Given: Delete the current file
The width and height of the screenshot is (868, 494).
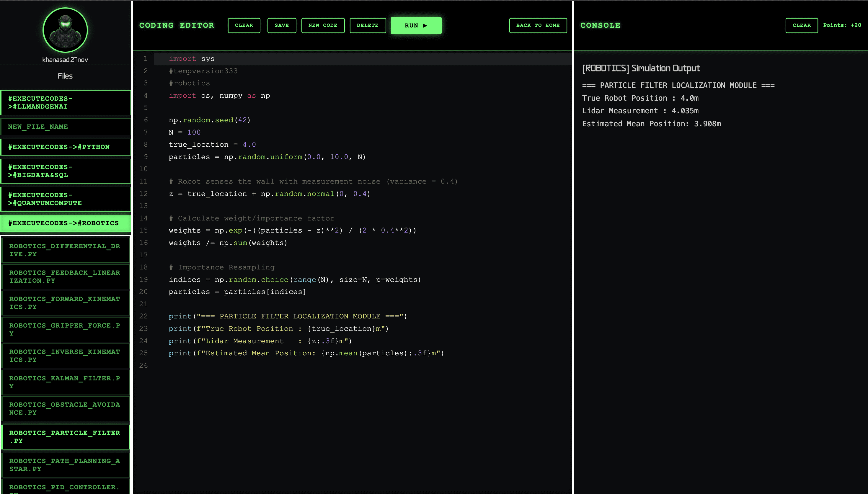Looking at the screenshot, I should 368,25.
